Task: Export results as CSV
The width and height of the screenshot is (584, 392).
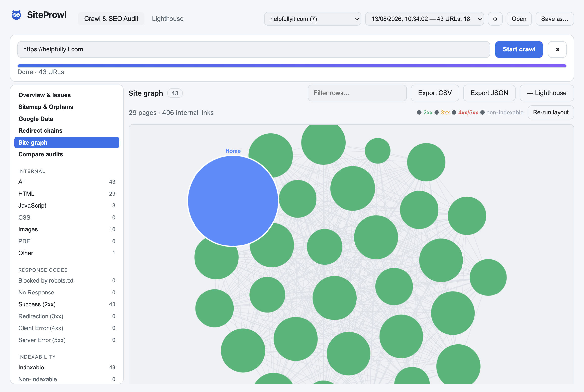Action: 435,93
